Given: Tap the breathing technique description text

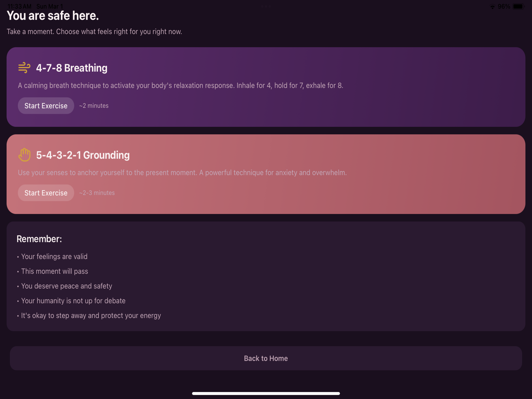Looking at the screenshot, I should [x=181, y=85].
